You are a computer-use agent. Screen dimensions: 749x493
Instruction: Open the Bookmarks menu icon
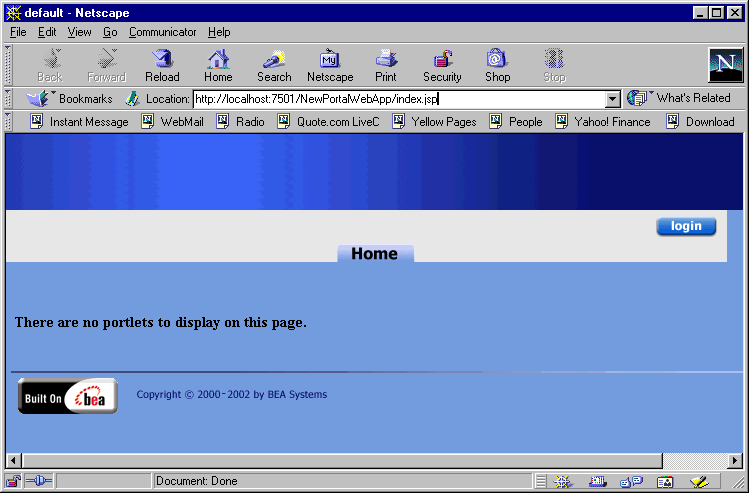click(37, 99)
